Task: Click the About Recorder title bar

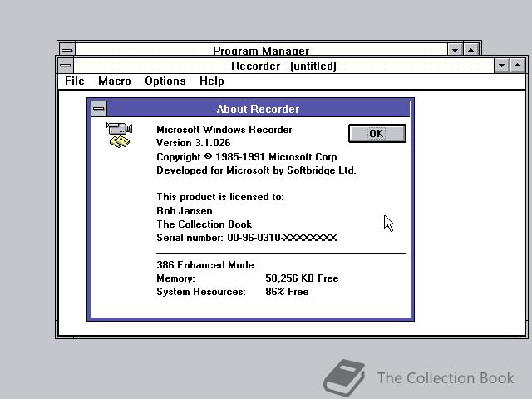Action: coord(259,109)
